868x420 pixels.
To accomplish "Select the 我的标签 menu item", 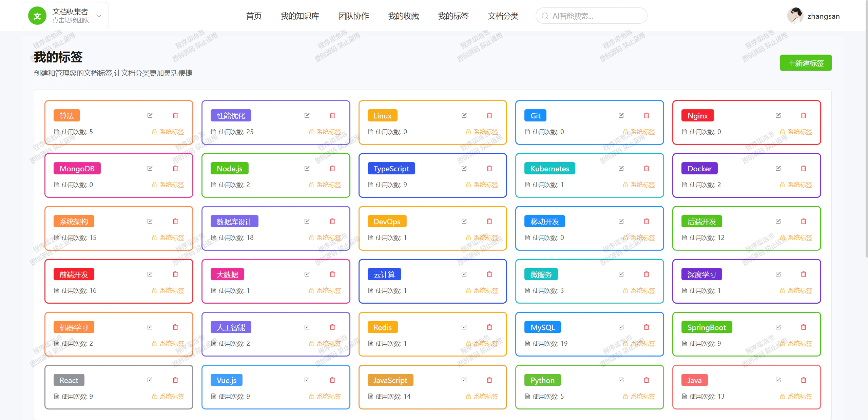I will 453,16.
